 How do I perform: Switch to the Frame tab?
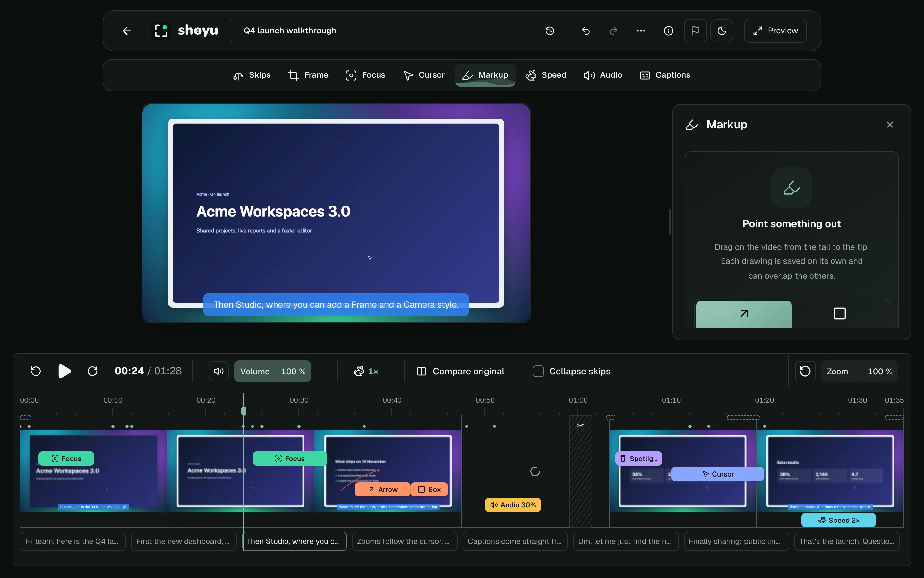click(308, 75)
